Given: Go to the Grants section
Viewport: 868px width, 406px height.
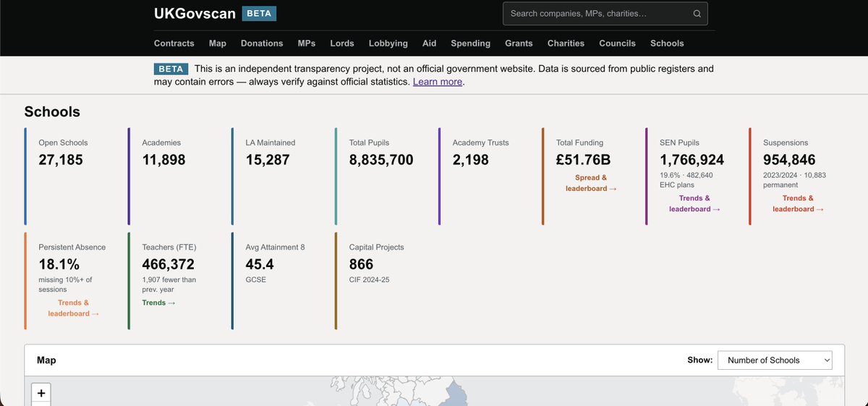Looking at the screenshot, I should pyautogui.click(x=519, y=43).
